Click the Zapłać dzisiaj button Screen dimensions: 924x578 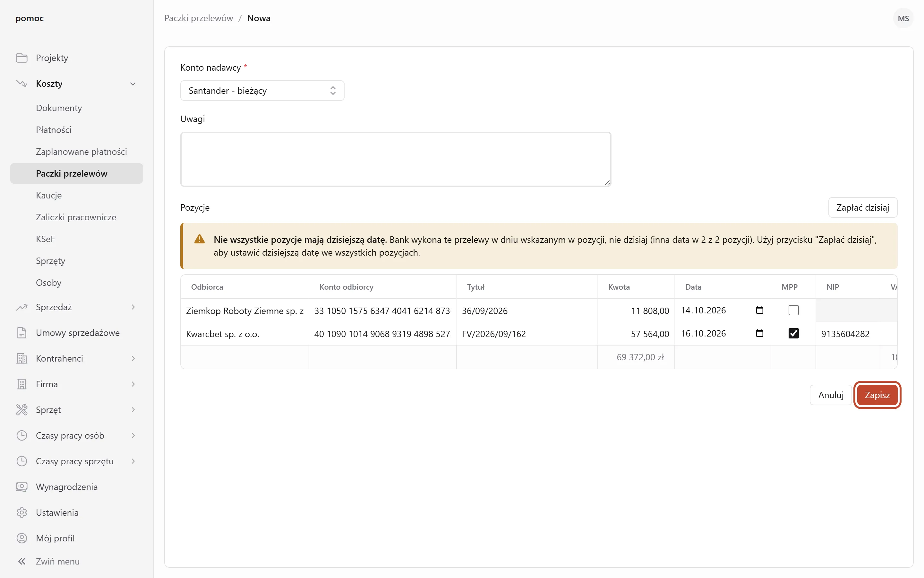(862, 207)
